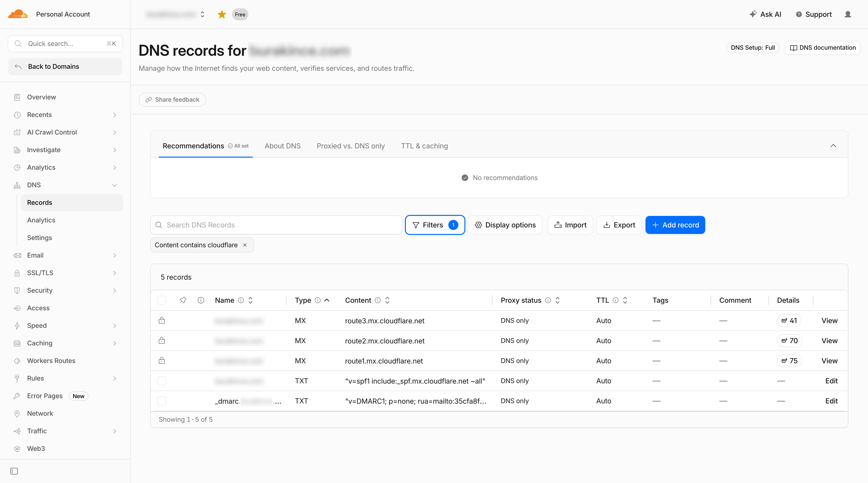
Task: Click lock icon on route2 MX row
Action: [162, 340]
